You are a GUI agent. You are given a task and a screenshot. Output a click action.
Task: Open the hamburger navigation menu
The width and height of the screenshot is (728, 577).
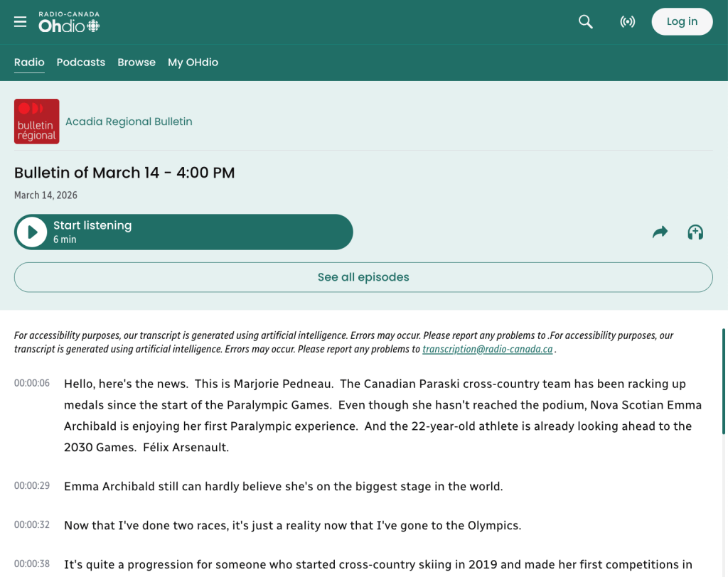click(x=20, y=22)
